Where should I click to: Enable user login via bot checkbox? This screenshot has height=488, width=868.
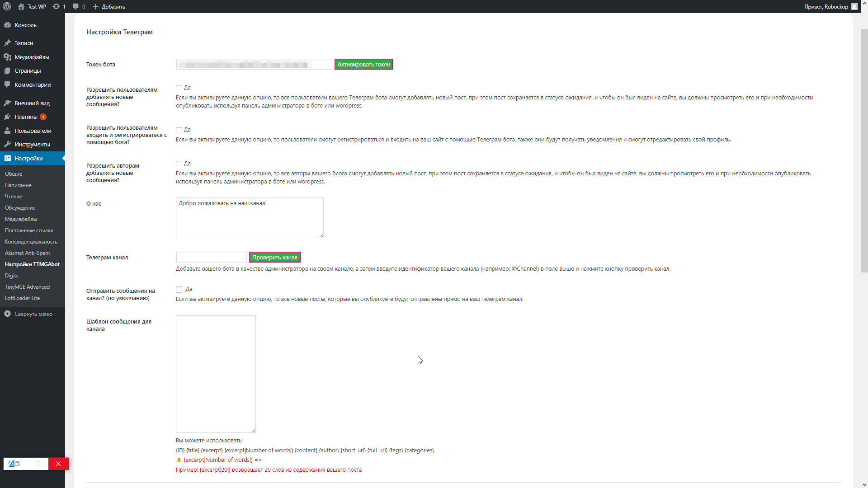coord(179,130)
